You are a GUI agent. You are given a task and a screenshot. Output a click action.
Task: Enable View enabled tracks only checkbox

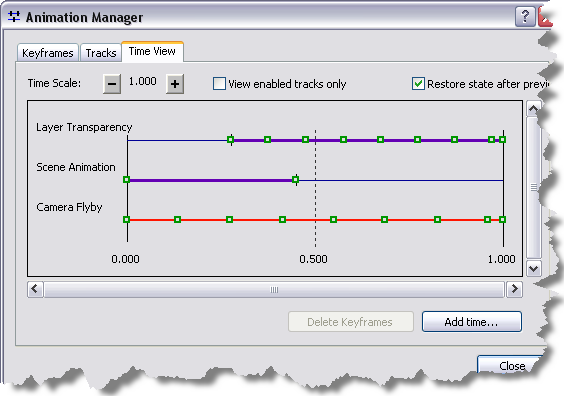coord(219,84)
